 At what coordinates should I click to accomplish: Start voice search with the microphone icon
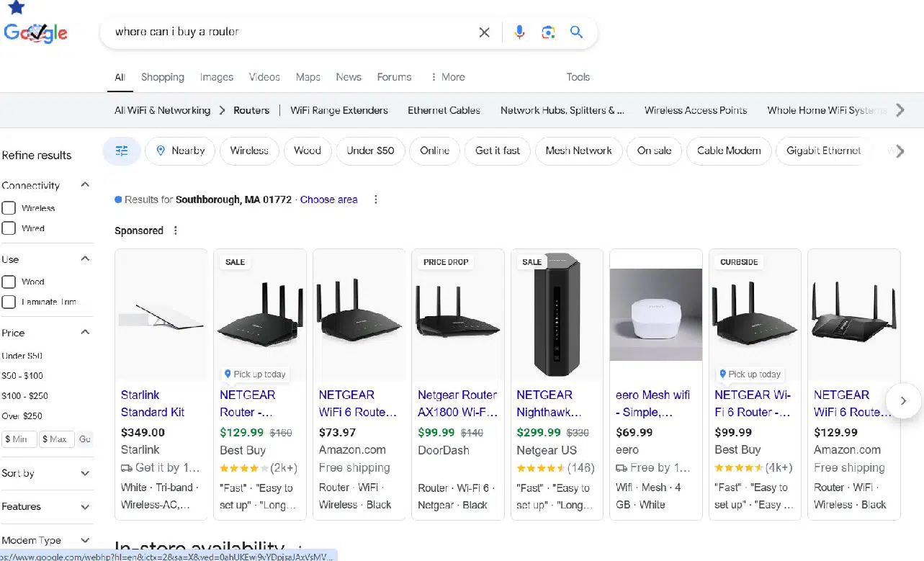click(x=519, y=32)
